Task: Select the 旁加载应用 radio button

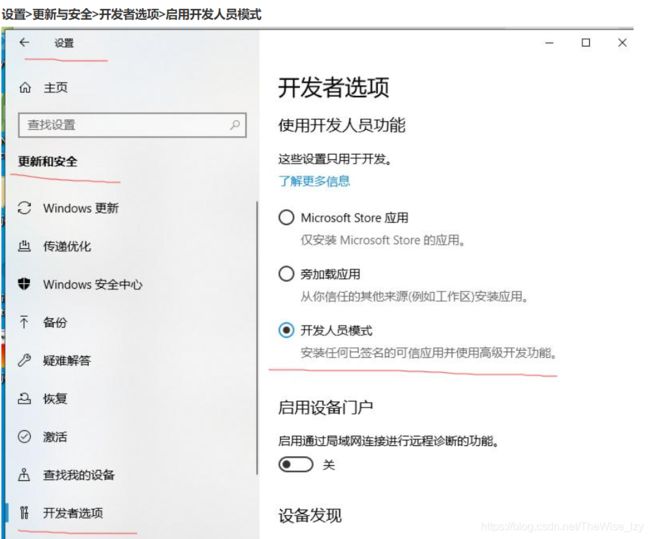Action: [286, 274]
